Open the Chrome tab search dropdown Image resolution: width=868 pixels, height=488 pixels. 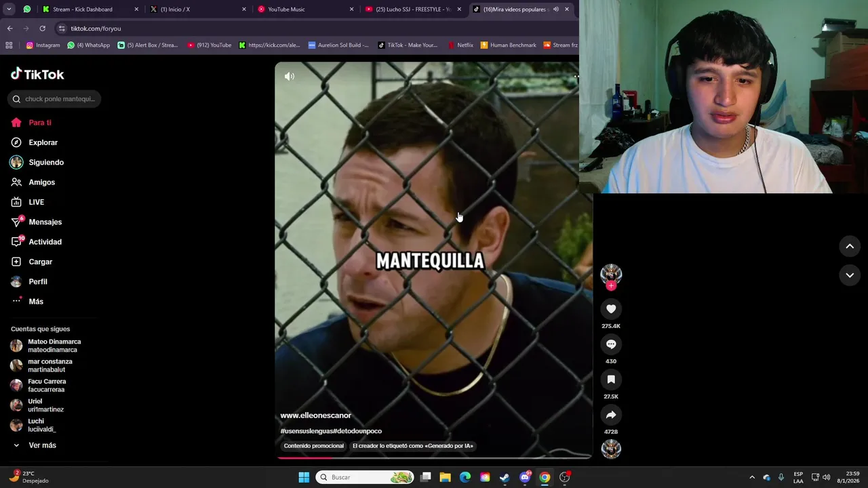point(9,9)
